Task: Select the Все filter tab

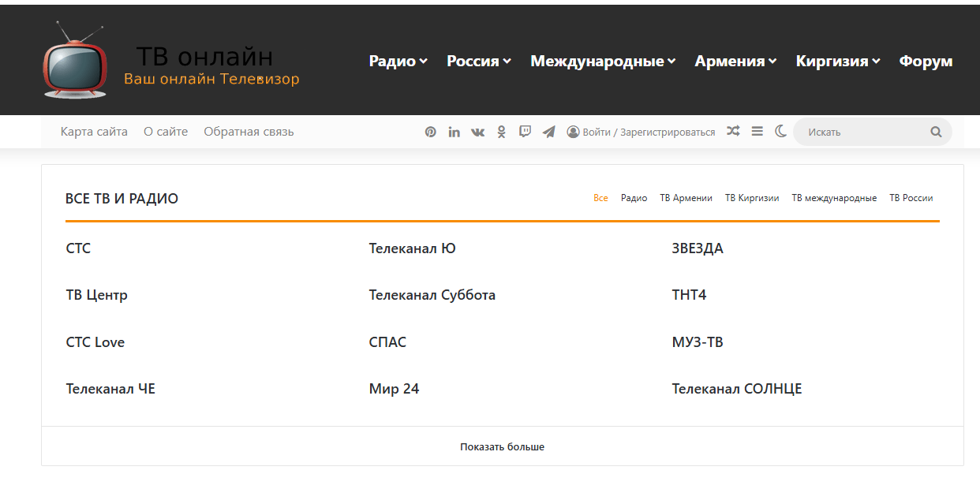Action: point(600,198)
